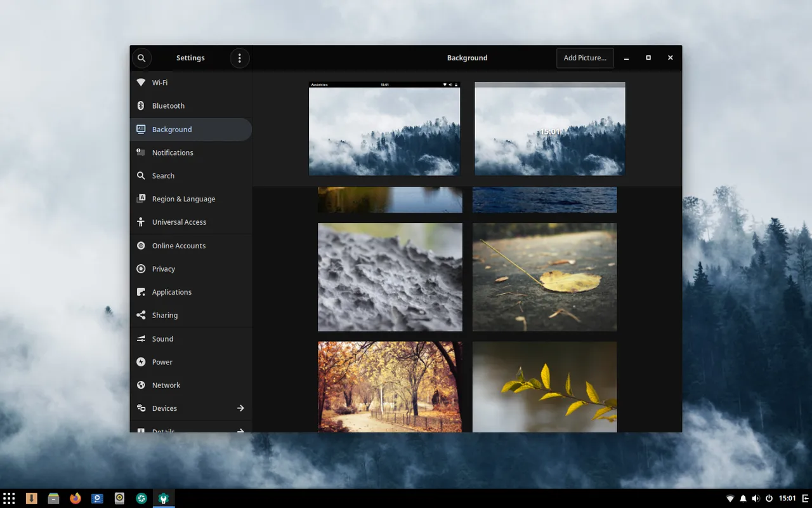812x508 pixels.
Task: Choose the gray rock texture wallpaper
Action: [390, 277]
